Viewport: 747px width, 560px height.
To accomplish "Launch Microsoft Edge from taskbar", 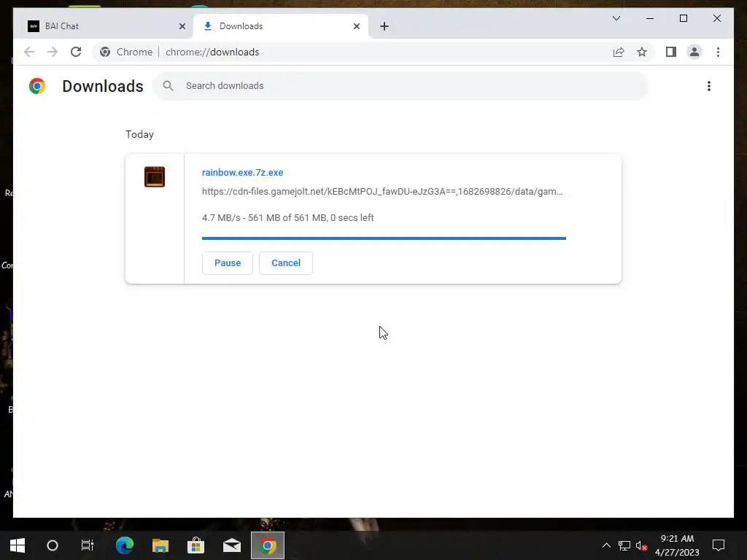I will [125, 545].
